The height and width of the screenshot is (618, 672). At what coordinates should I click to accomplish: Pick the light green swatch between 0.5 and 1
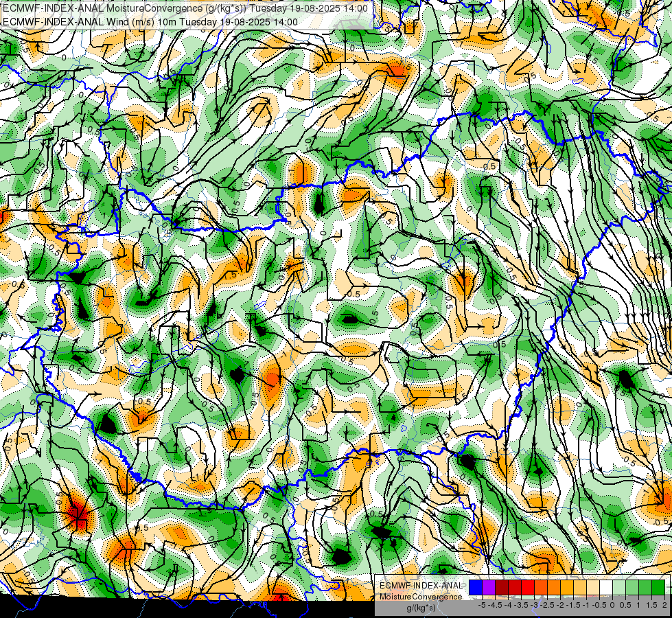(632, 588)
